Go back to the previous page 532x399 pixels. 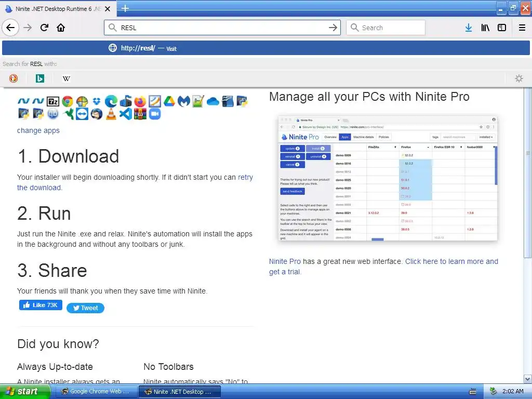10,28
